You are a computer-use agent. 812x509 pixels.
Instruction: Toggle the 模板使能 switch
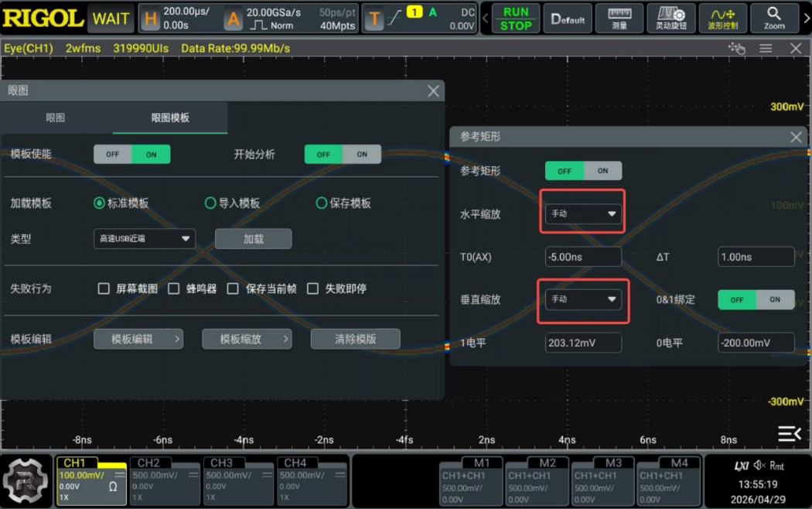point(132,154)
